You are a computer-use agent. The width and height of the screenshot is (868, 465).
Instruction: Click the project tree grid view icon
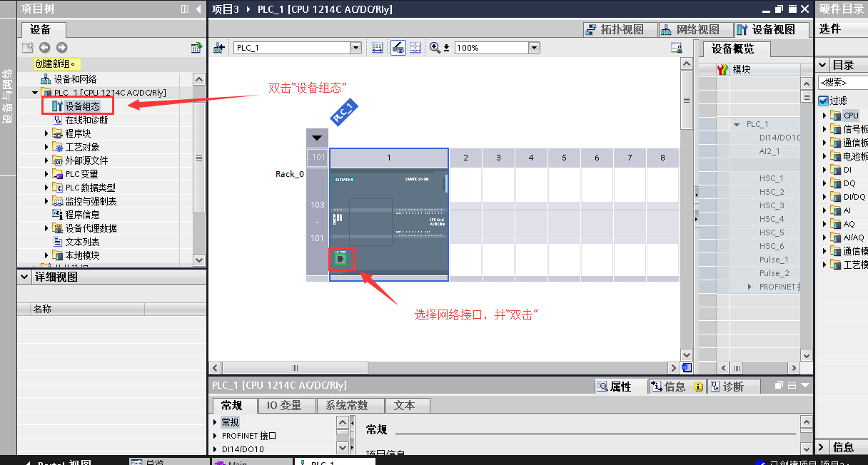196,47
